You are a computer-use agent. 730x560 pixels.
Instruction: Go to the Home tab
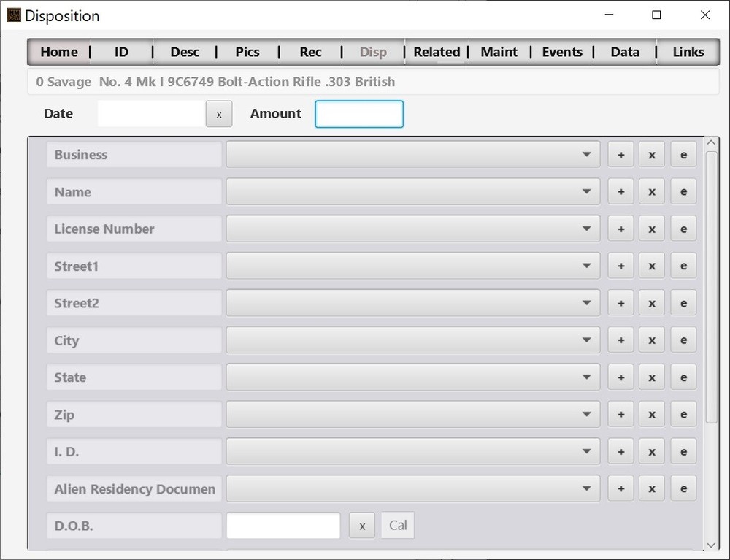(59, 52)
